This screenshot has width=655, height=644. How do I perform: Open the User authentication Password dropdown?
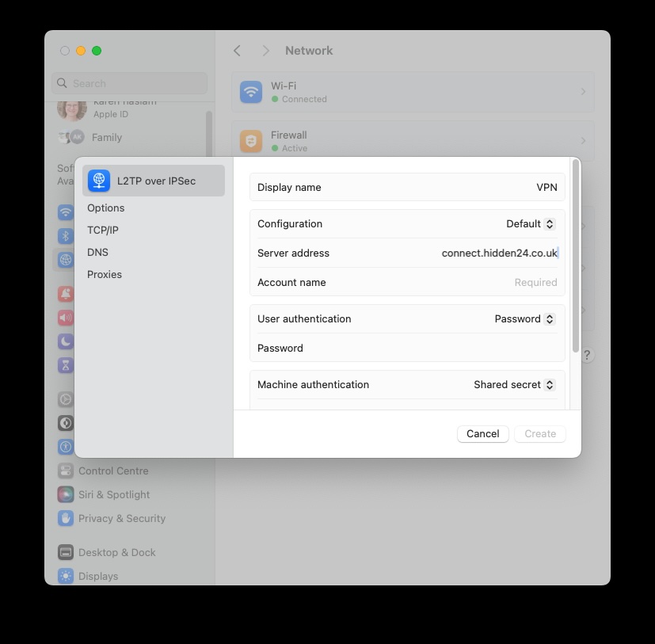click(525, 319)
